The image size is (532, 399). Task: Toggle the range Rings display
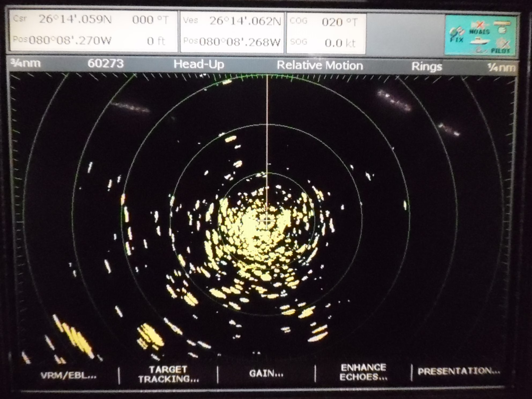point(426,66)
